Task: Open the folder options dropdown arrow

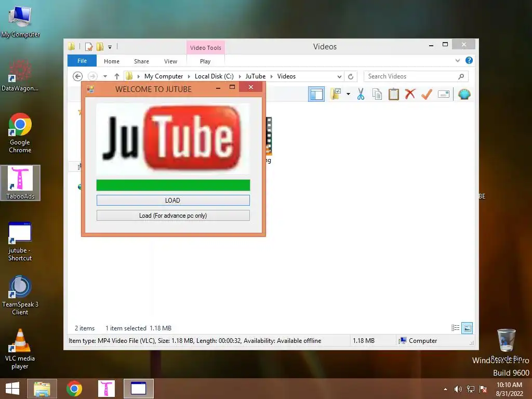Action: pos(348,94)
